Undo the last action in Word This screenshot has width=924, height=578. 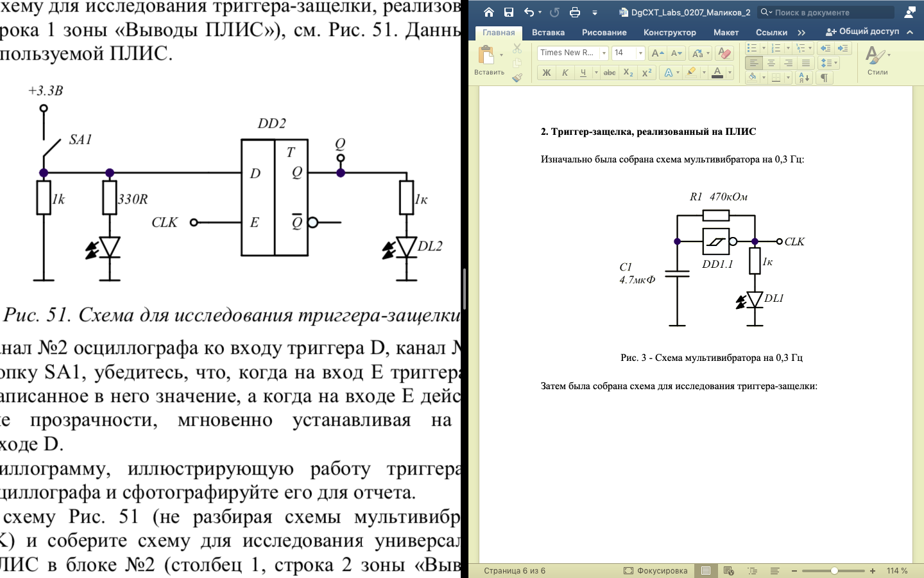pos(529,12)
